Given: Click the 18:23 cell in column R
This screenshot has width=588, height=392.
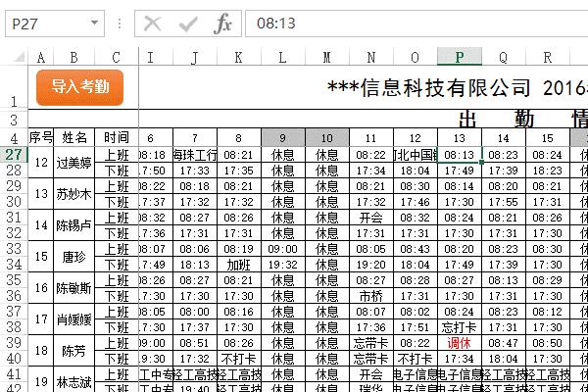Looking at the screenshot, I should [547, 171].
